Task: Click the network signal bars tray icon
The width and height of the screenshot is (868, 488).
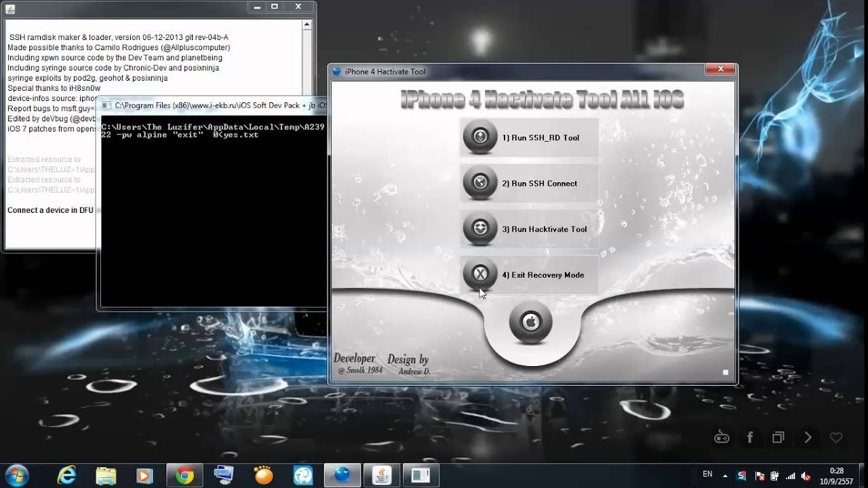Action: click(x=790, y=476)
